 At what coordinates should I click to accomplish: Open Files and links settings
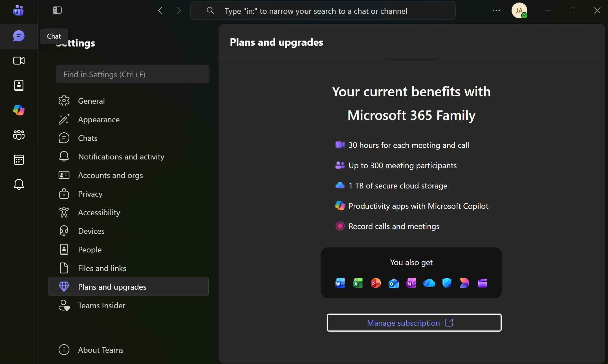(128, 268)
